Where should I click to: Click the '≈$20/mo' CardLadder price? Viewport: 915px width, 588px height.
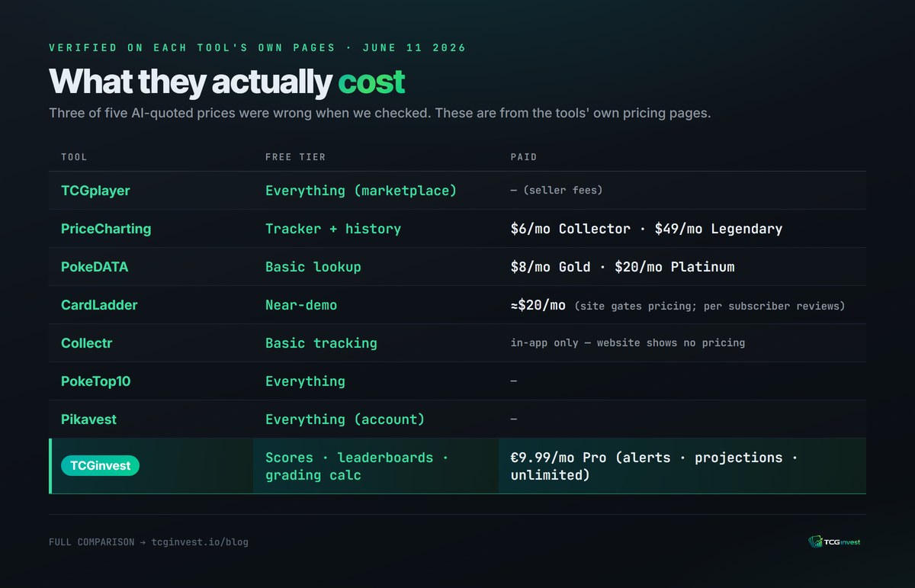pos(538,305)
